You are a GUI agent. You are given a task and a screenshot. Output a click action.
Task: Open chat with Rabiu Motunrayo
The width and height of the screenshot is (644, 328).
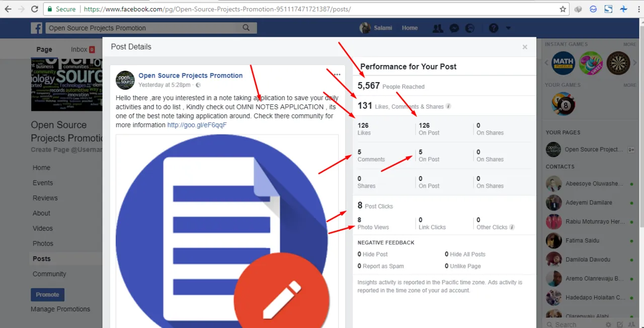(590, 222)
